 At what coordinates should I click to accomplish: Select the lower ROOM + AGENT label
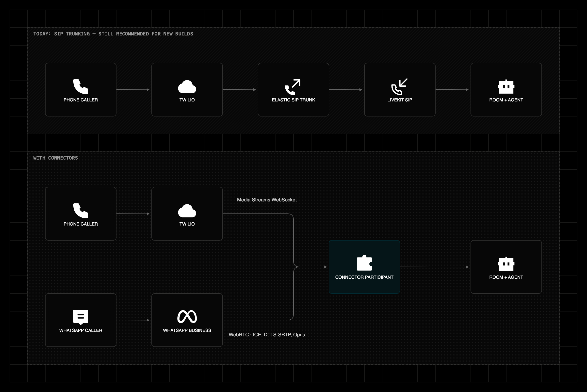(x=506, y=277)
